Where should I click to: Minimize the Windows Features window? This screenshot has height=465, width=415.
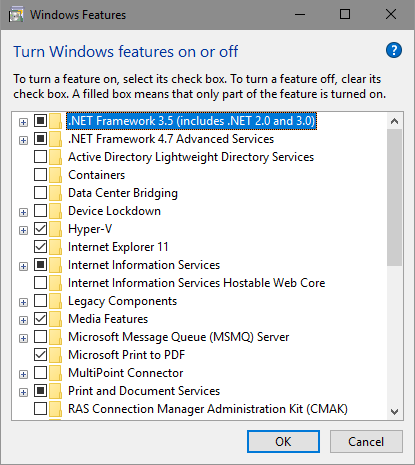pyautogui.click(x=300, y=15)
